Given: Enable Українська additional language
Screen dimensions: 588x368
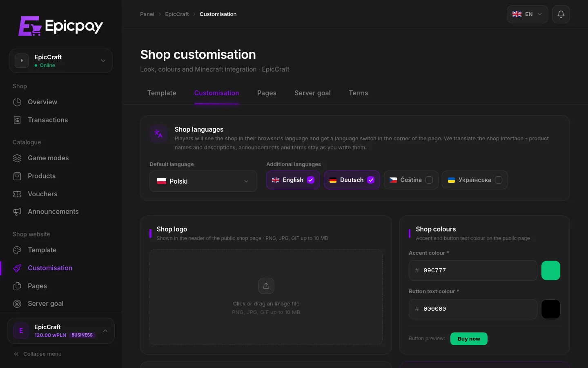Looking at the screenshot, I should pos(499,180).
